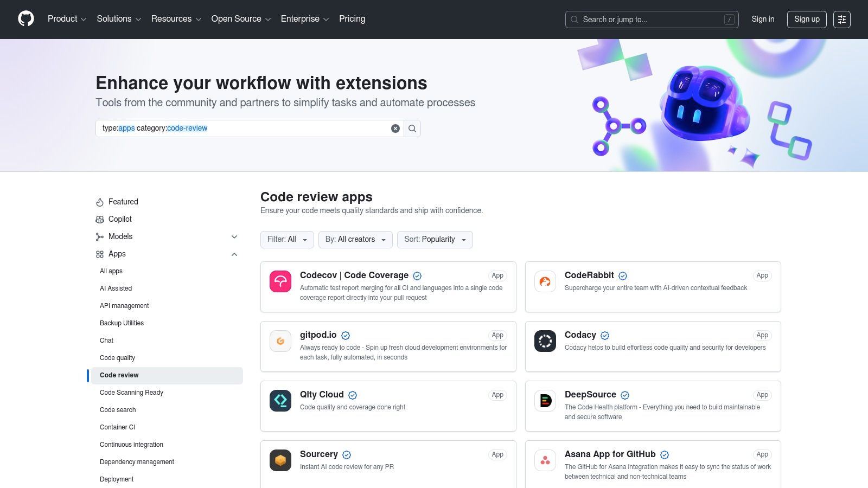Open the Codacy app logo
The width and height of the screenshot is (868, 488).
point(545,341)
